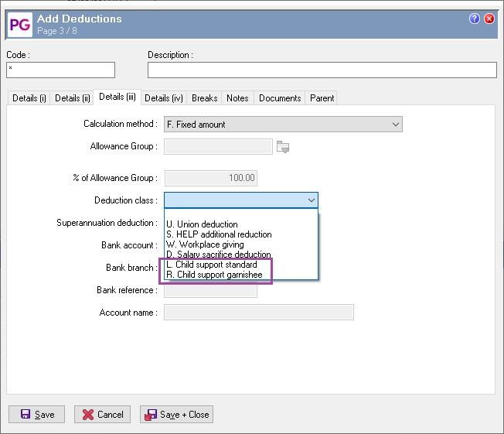Click the Cancel button
Screen dimensions: 504x434
point(102,415)
